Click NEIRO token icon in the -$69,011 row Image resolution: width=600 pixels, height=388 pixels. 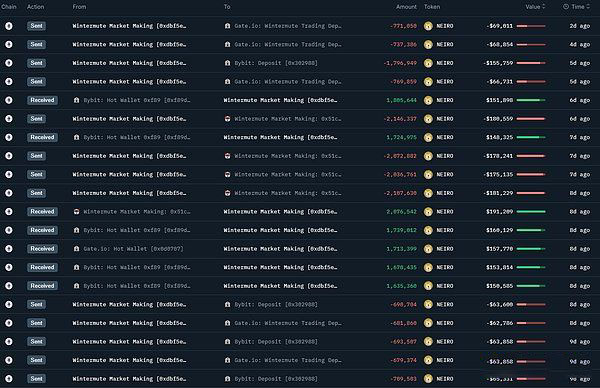click(x=428, y=26)
